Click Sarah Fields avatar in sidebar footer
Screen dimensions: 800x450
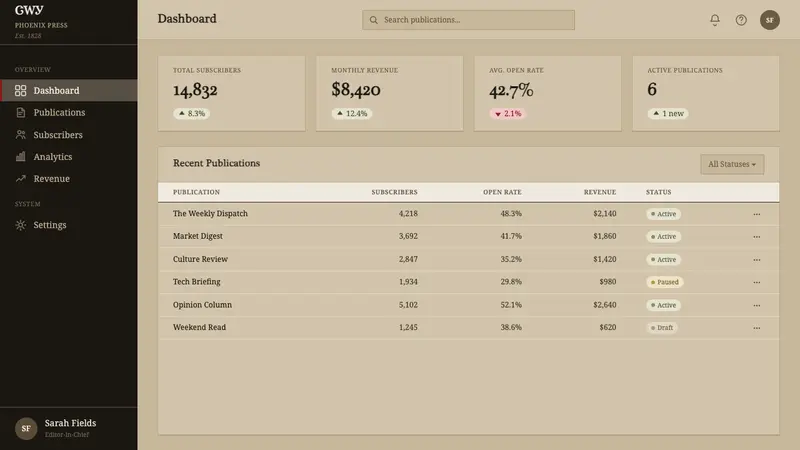coord(26,429)
